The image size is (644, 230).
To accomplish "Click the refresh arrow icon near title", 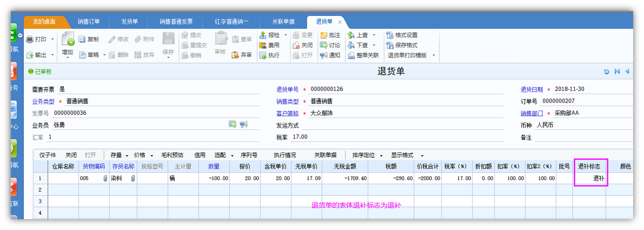I will click(606, 72).
